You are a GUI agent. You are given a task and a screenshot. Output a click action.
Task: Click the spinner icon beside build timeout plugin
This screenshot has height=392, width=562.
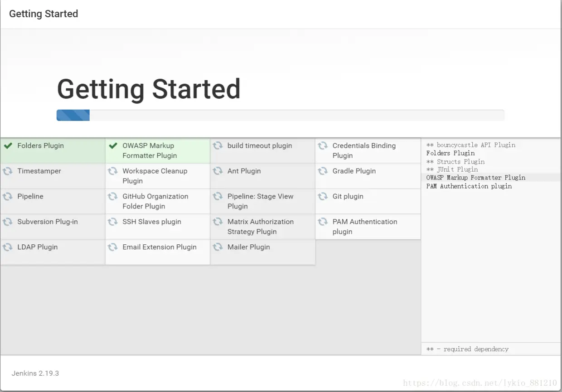tap(218, 145)
